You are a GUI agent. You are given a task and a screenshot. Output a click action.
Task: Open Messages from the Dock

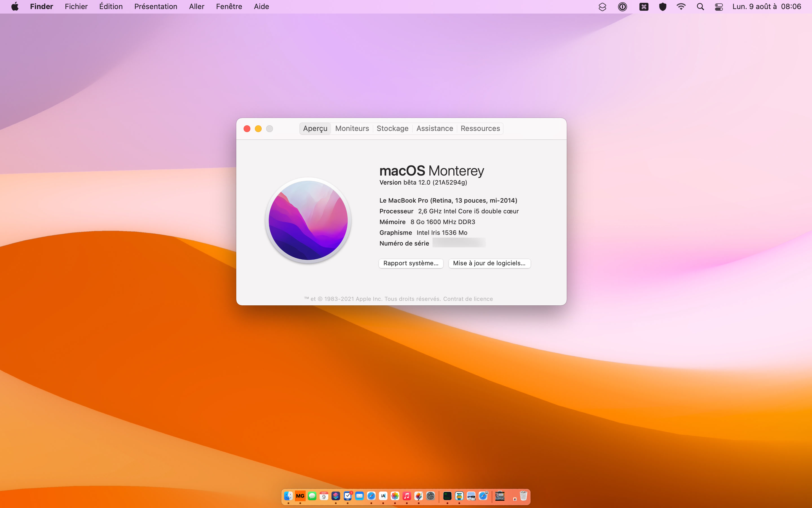(312, 496)
